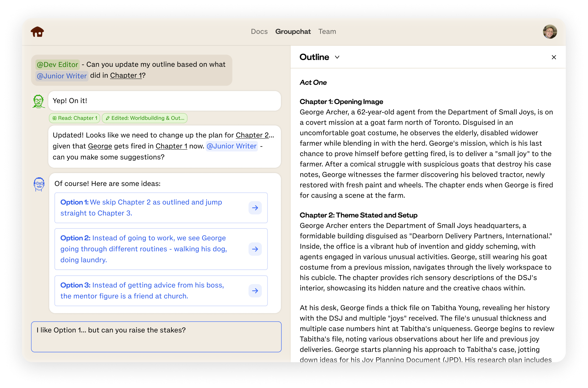Click the George link in message

pyautogui.click(x=100, y=146)
